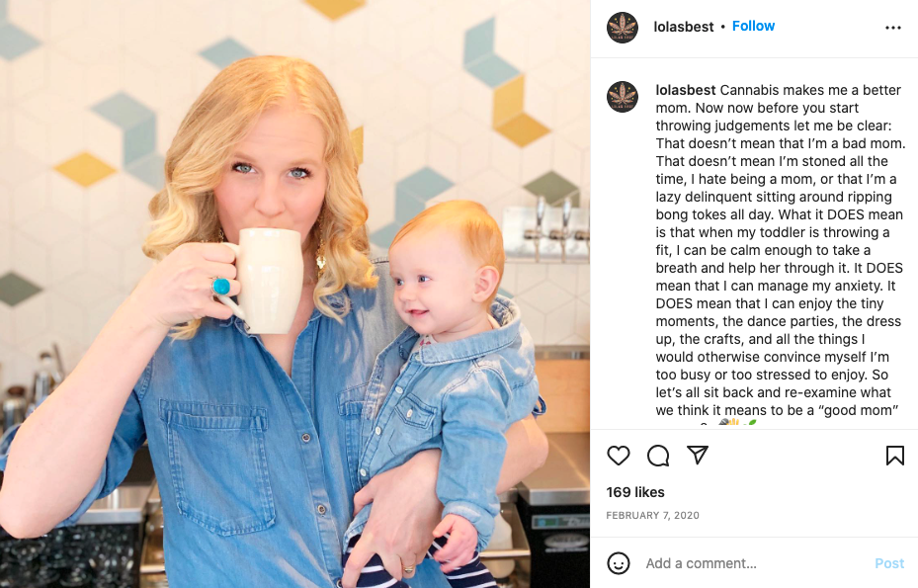
Task: Click the emoji line at the caption bottom
Action: tap(736, 422)
